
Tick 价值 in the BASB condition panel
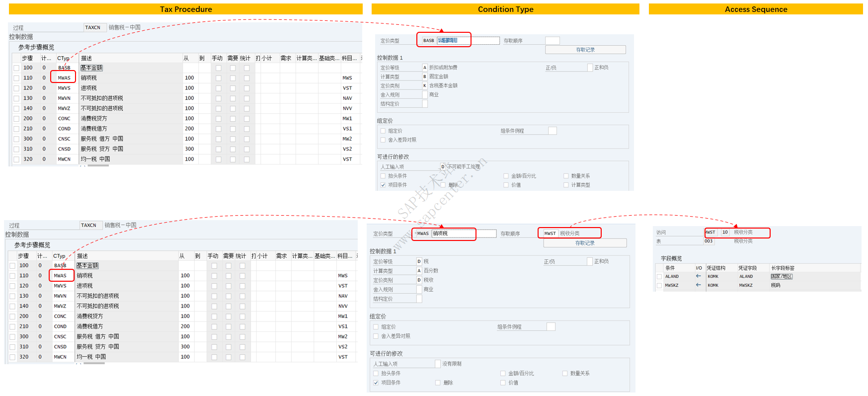coord(506,185)
